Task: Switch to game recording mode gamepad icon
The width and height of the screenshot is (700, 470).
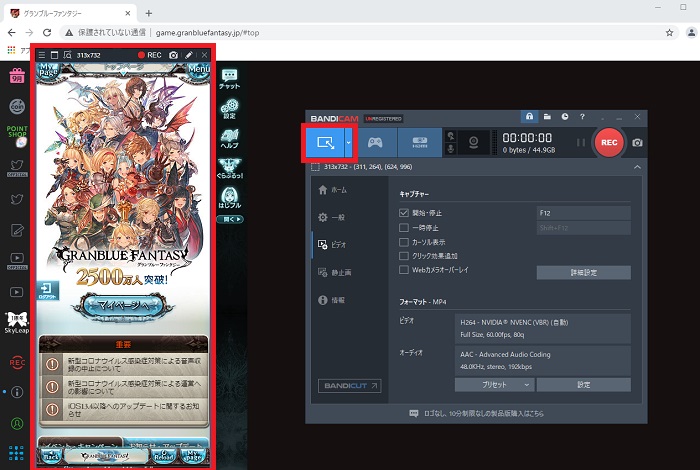Action: 375,142
